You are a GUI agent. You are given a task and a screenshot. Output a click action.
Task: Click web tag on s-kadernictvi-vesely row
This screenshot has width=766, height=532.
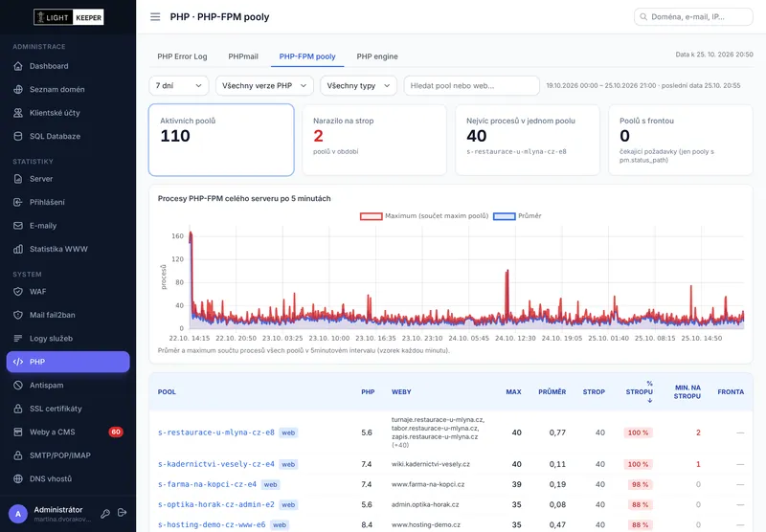coord(288,464)
